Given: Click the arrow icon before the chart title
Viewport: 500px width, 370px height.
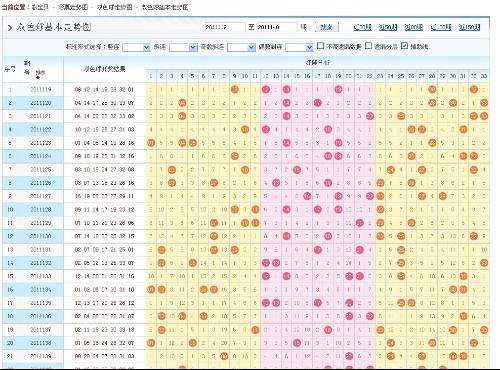Looking at the screenshot, I should 10,27.
